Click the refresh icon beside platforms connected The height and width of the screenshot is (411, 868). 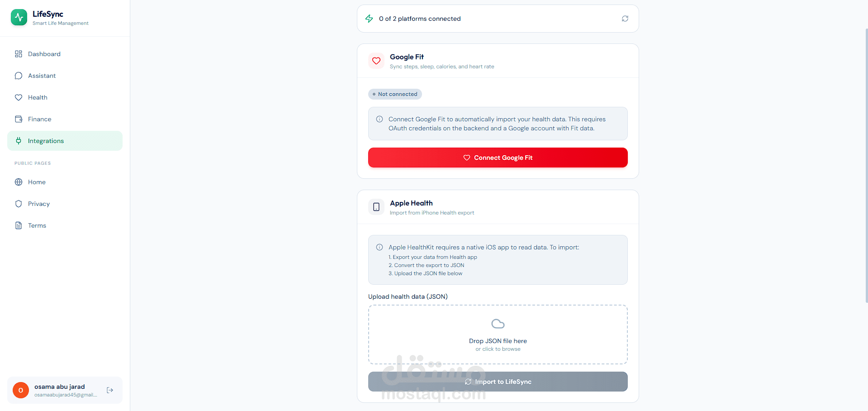point(625,19)
